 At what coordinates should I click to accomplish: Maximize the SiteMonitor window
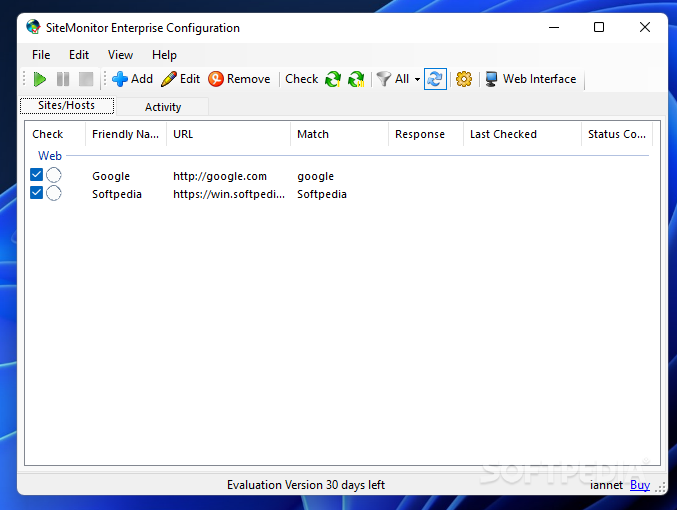click(599, 27)
